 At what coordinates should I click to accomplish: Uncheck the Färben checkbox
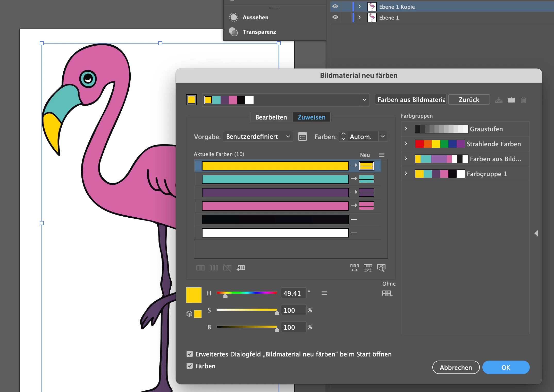[190, 366]
